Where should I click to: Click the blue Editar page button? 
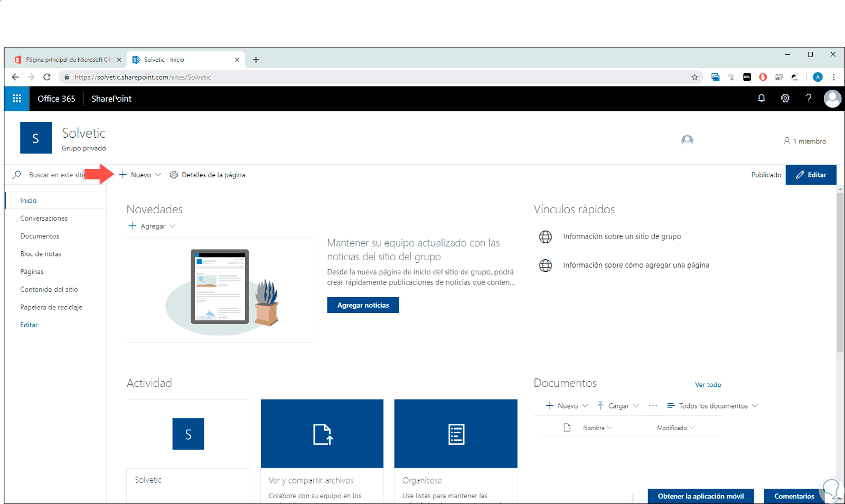pyautogui.click(x=811, y=175)
